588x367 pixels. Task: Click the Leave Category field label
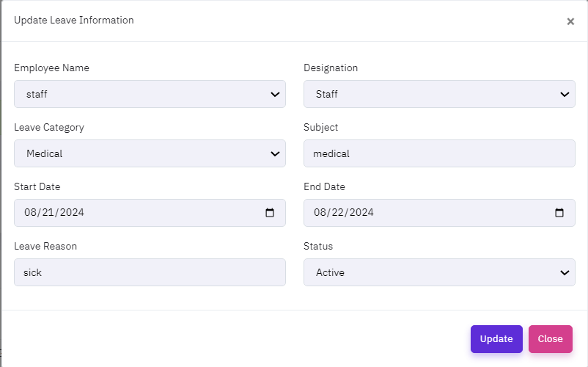coord(49,127)
